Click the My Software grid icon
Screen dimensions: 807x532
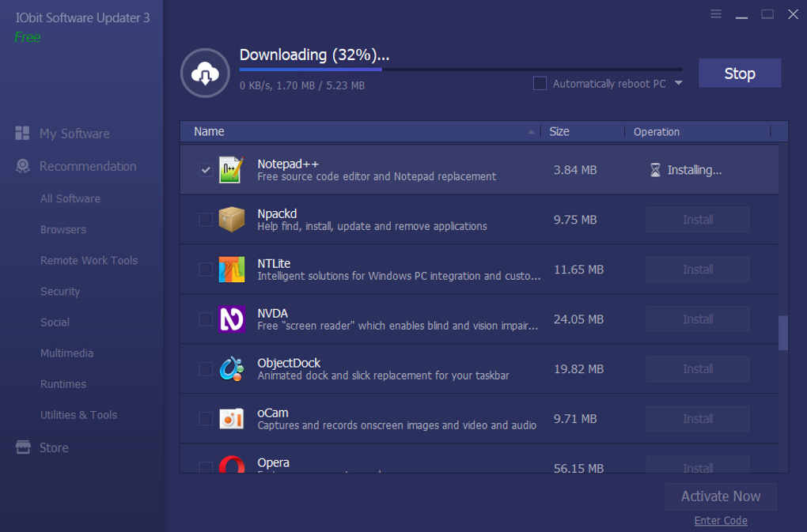[22, 134]
